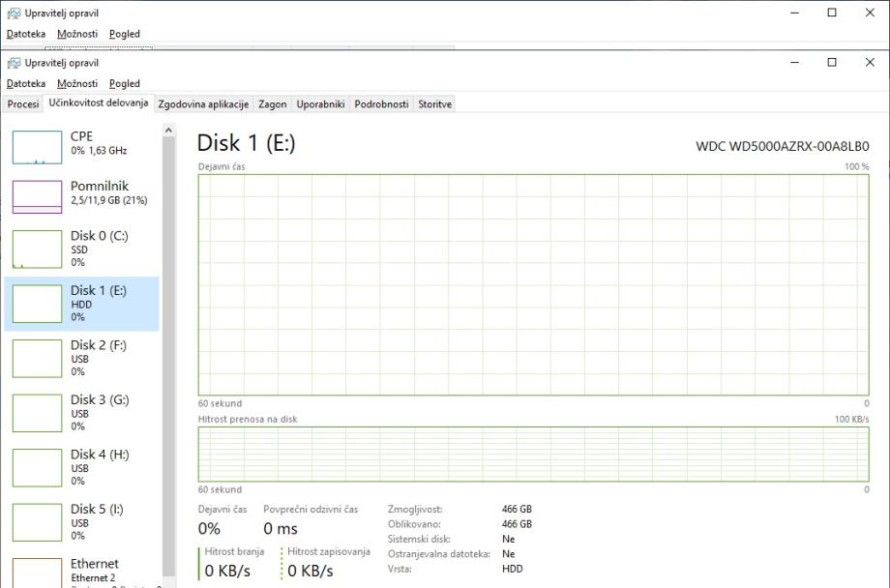
Task: Switch to Zgodovina aplikacije tab
Action: point(203,104)
